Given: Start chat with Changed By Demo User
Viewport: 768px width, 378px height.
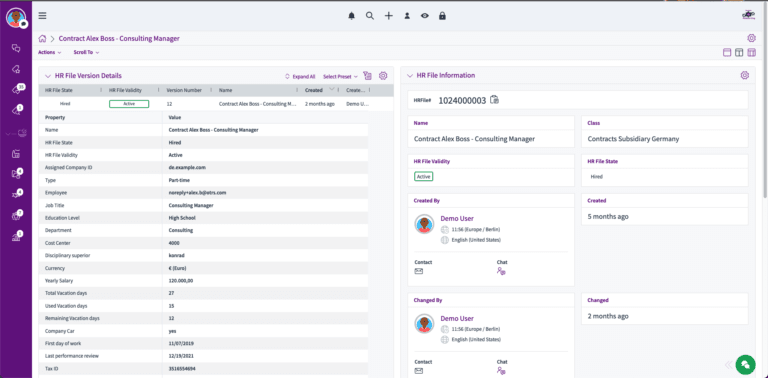Looking at the screenshot, I should [x=501, y=371].
